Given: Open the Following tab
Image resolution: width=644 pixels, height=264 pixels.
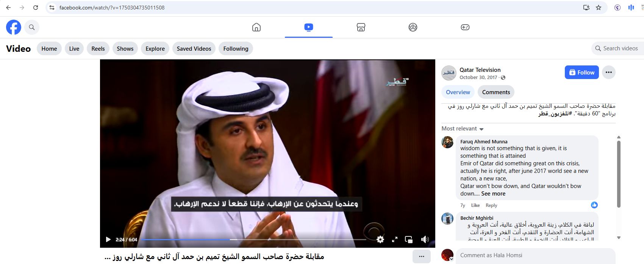Looking at the screenshot, I should (x=236, y=48).
